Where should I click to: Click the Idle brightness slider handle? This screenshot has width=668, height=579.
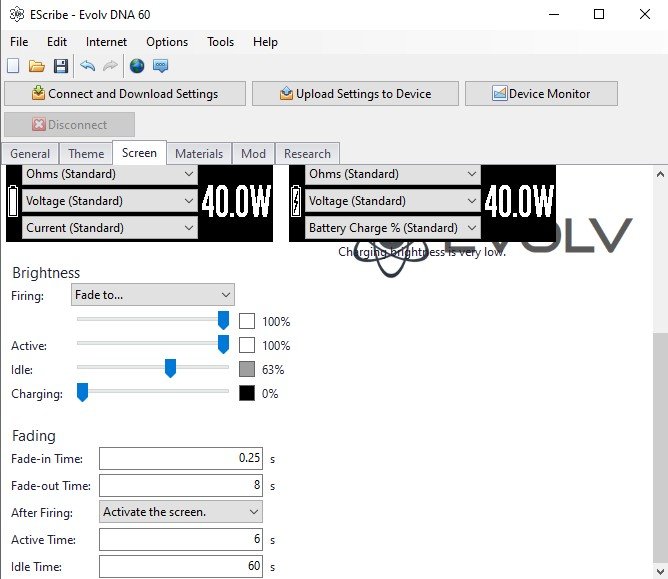click(x=170, y=369)
